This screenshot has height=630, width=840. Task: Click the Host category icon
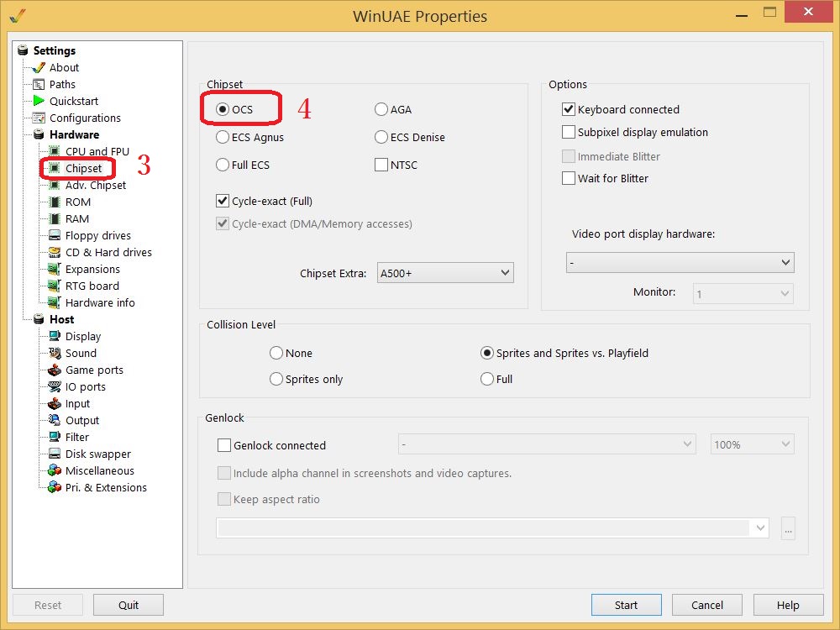(x=39, y=319)
